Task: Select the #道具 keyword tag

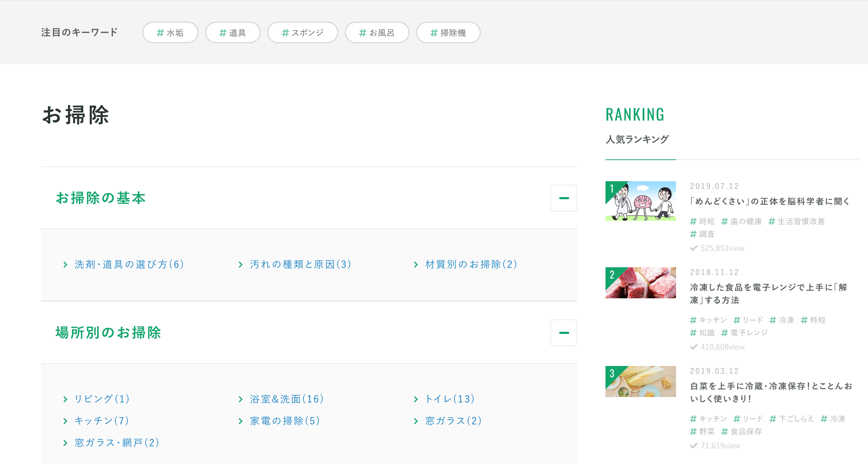Action: (x=233, y=32)
